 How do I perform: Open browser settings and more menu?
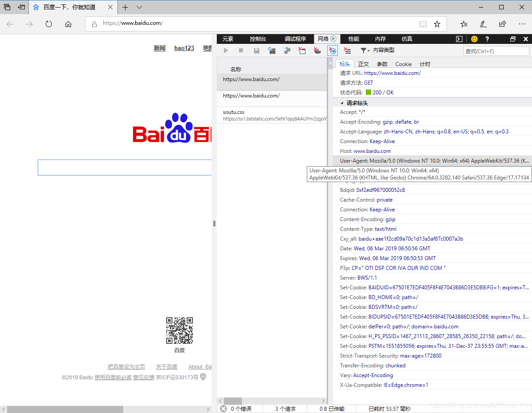[522, 24]
